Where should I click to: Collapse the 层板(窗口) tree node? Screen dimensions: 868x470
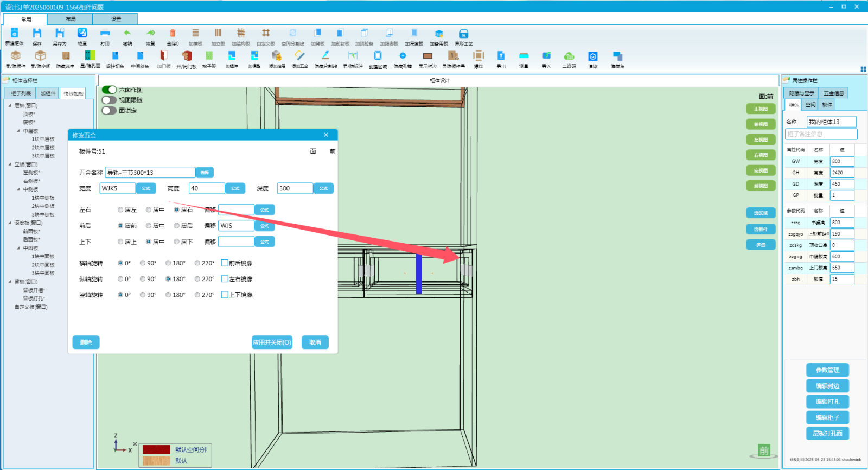tap(10, 106)
